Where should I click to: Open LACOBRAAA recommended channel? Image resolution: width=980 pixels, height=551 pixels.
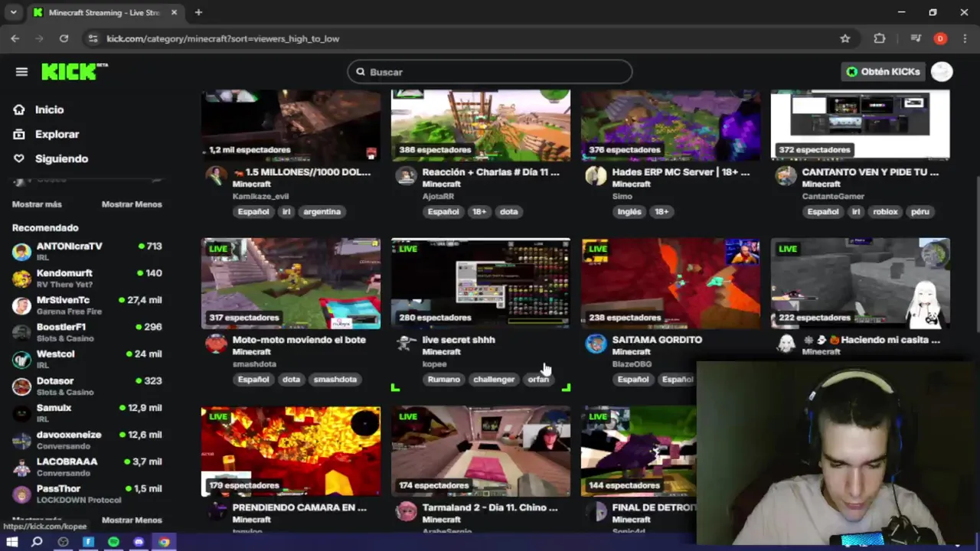pyautogui.click(x=87, y=467)
